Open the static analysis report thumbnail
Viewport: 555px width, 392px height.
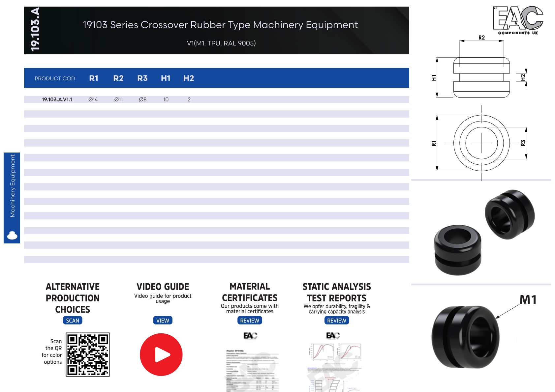click(335, 362)
